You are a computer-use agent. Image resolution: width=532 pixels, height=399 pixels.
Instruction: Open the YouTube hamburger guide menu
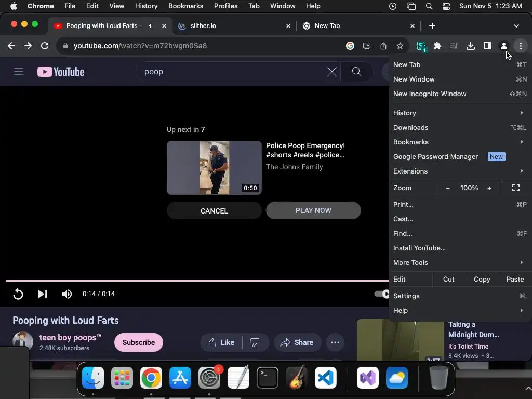pyautogui.click(x=19, y=72)
